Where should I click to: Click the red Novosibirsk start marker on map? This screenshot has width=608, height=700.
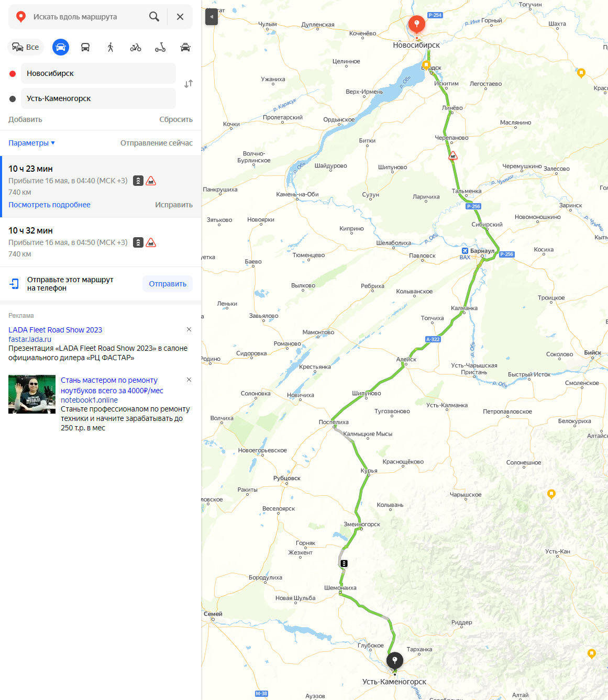point(416,24)
